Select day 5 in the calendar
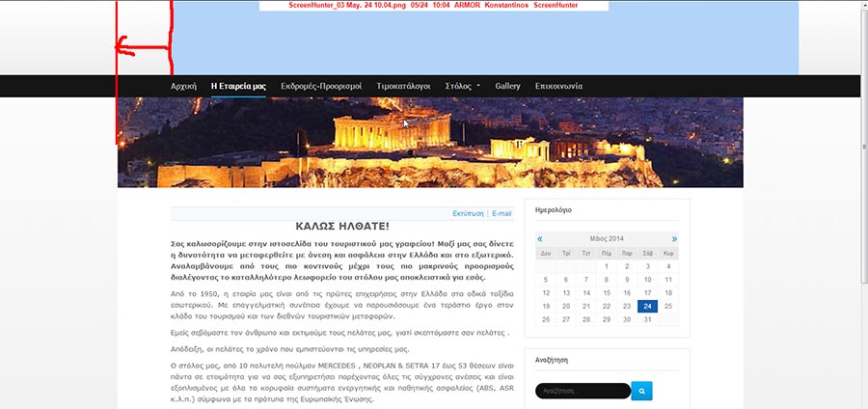This screenshot has height=409, width=868. (x=546, y=280)
